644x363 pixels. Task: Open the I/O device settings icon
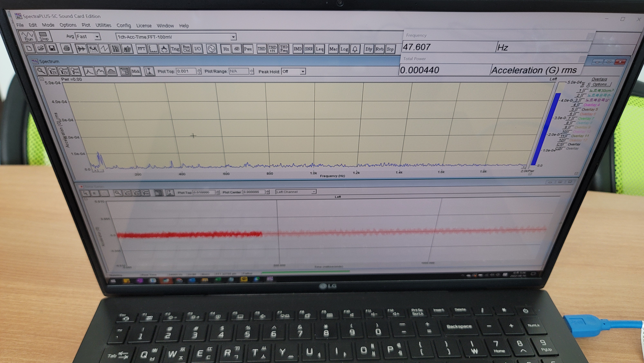click(198, 49)
